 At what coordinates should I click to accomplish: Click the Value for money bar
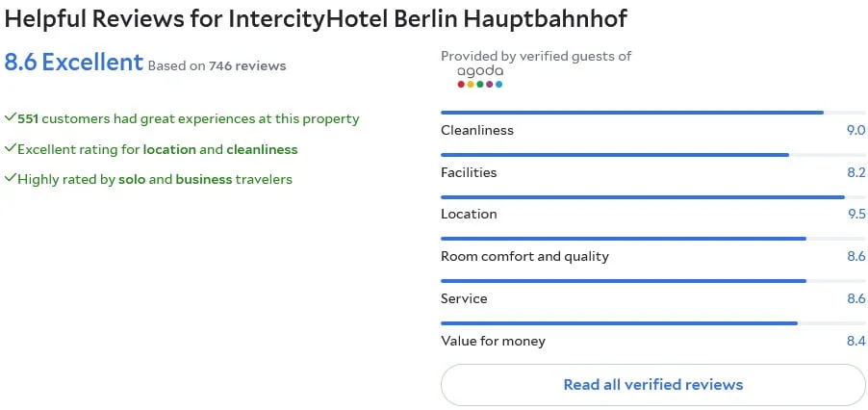(652, 323)
